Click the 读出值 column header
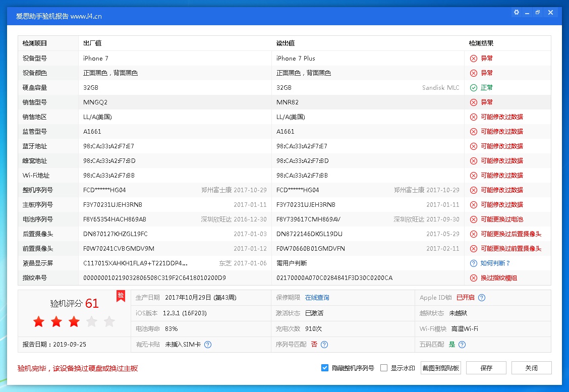This screenshot has height=392, width=569. (x=285, y=43)
